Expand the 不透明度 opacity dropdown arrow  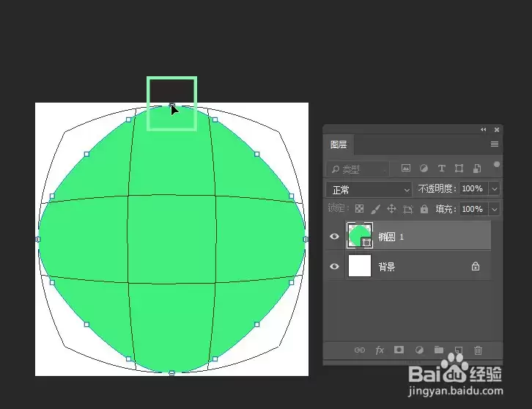click(x=495, y=188)
